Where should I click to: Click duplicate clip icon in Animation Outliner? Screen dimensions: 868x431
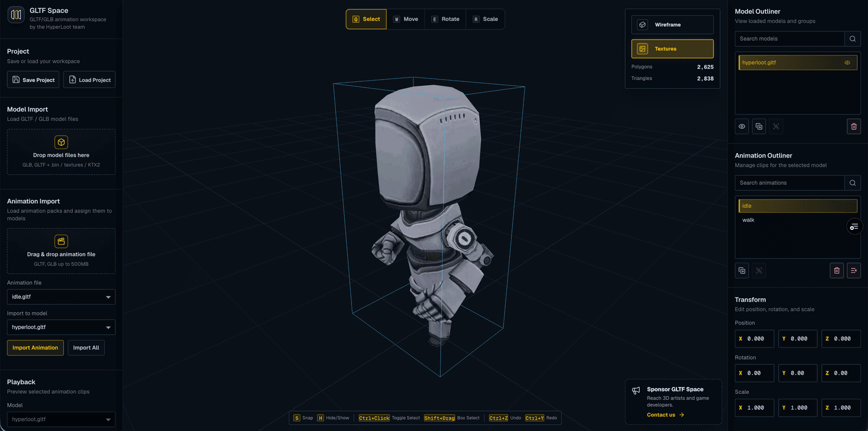point(742,271)
